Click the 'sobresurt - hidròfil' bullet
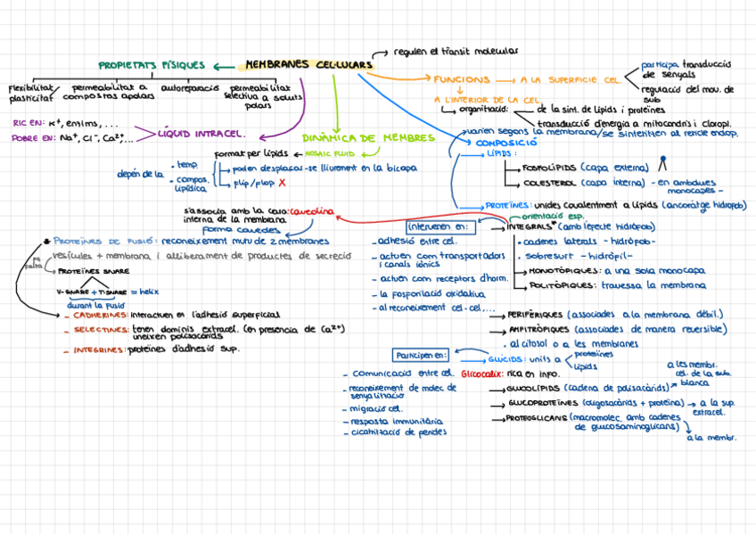The height and width of the screenshot is (534, 756). point(578,256)
